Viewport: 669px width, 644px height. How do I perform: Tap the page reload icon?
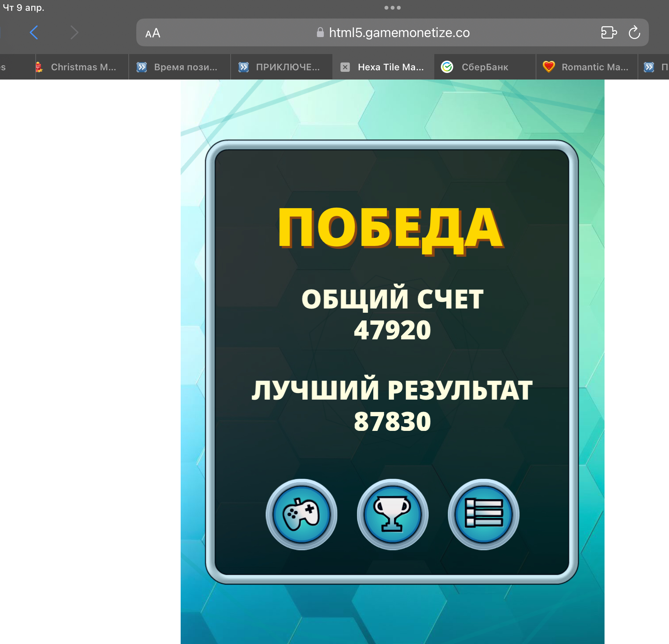pos(635,32)
